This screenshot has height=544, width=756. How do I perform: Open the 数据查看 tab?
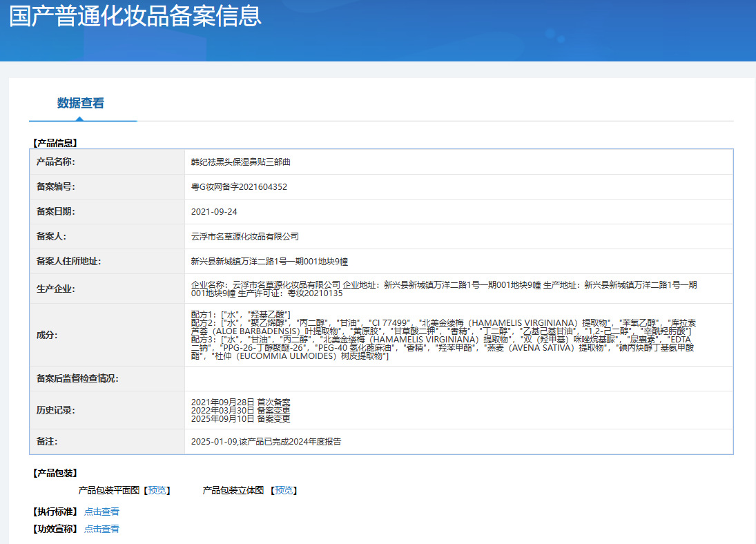pyautogui.click(x=81, y=103)
